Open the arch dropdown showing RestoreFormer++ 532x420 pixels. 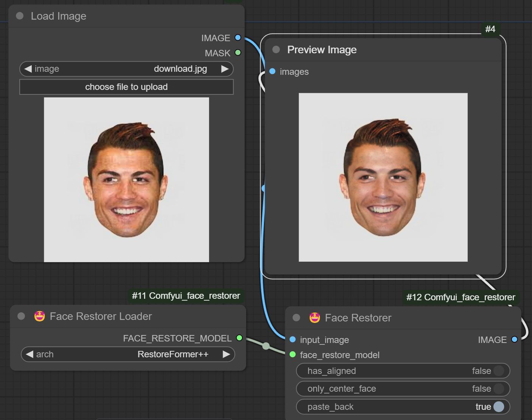128,354
